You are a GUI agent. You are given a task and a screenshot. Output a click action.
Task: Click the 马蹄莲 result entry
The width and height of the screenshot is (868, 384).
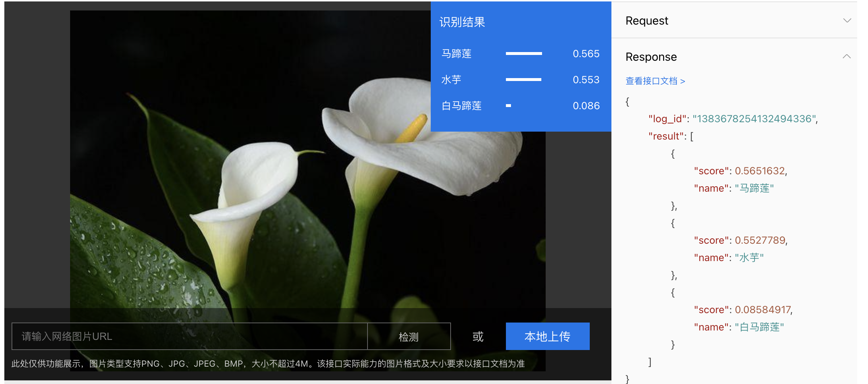coord(457,53)
